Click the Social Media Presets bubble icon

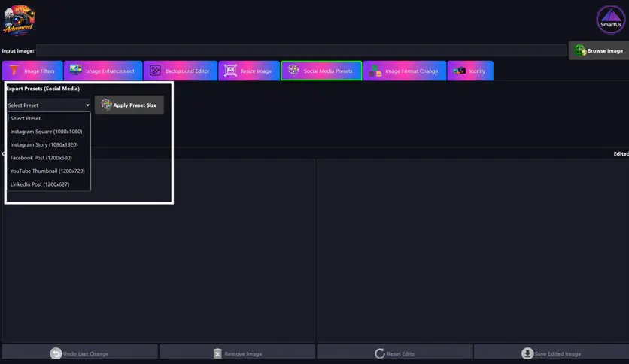[293, 70]
